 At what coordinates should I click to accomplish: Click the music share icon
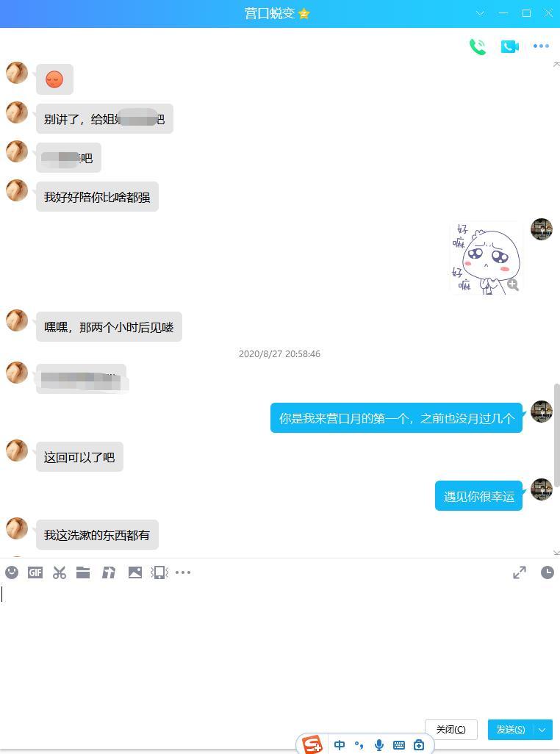tap(109, 572)
